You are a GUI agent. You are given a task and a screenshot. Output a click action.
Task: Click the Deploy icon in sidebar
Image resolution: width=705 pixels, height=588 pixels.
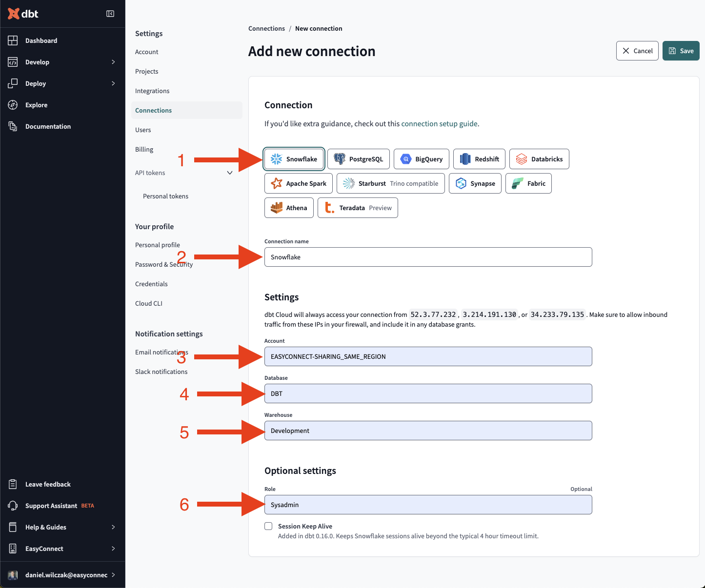click(x=13, y=83)
